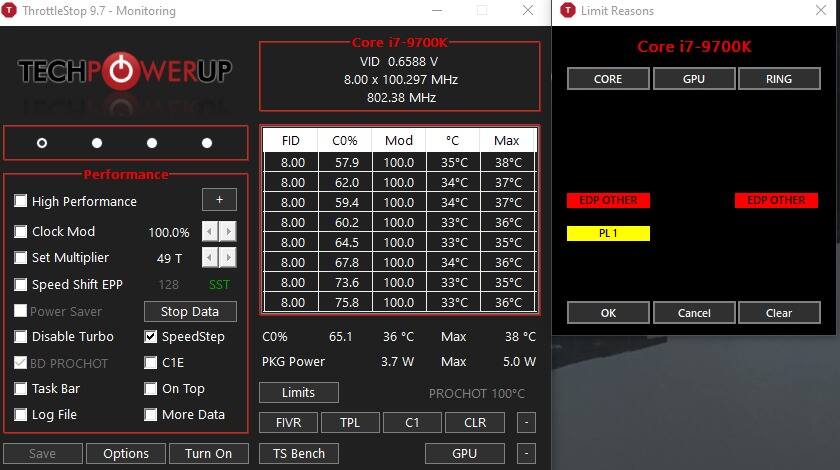Increase Clock Mod with right arrow
The height and width of the screenshot is (470, 840).
[228, 232]
